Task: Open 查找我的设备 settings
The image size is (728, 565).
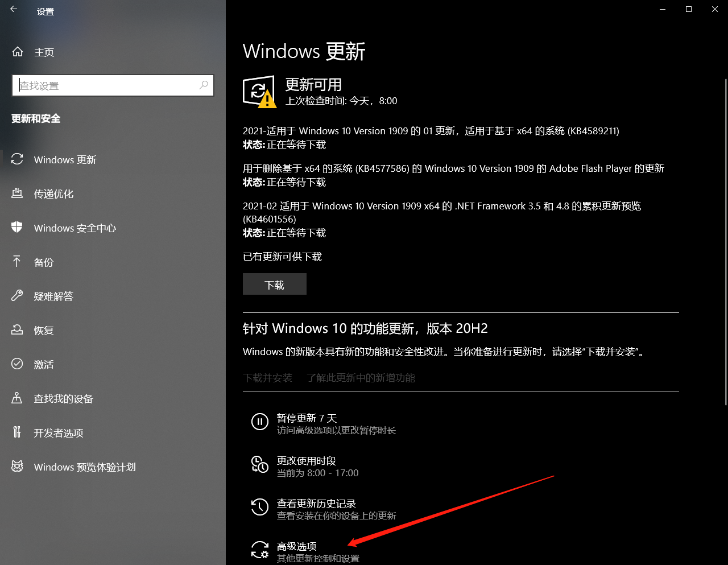Action: 63,399
